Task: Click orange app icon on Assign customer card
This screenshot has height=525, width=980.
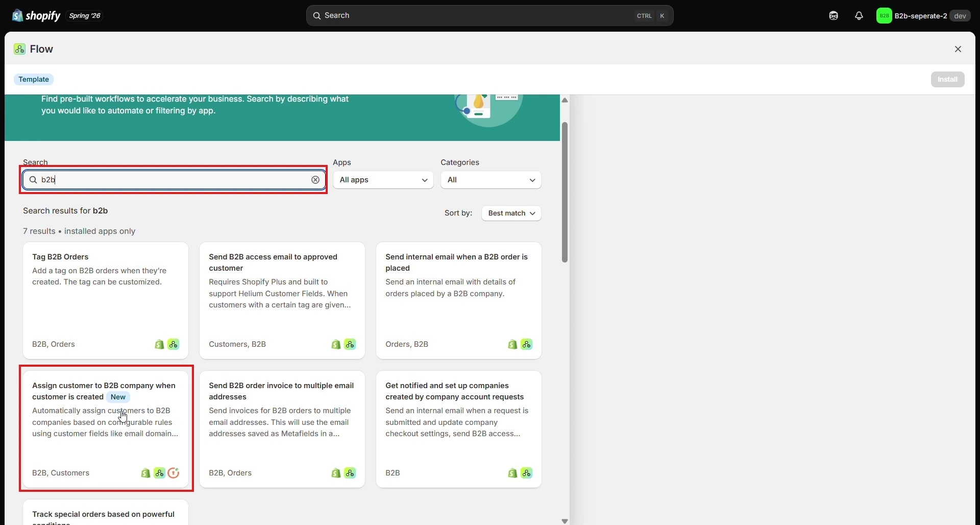Action: pyautogui.click(x=174, y=473)
